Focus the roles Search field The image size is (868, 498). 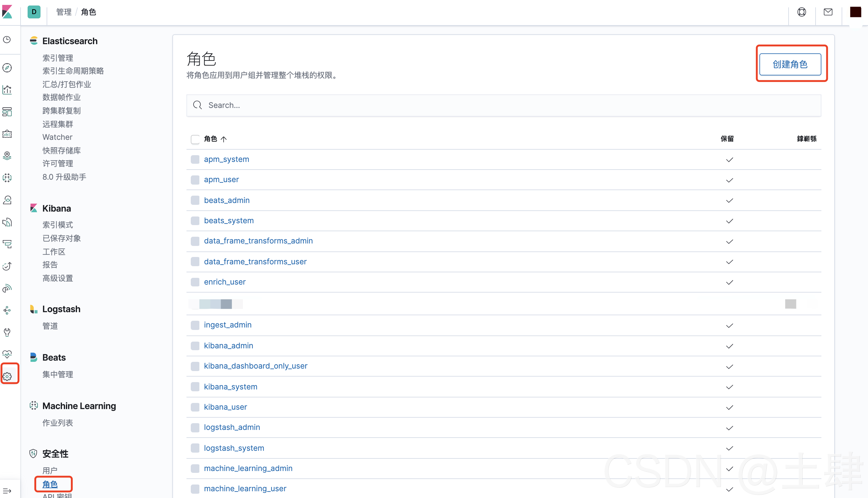tap(503, 105)
